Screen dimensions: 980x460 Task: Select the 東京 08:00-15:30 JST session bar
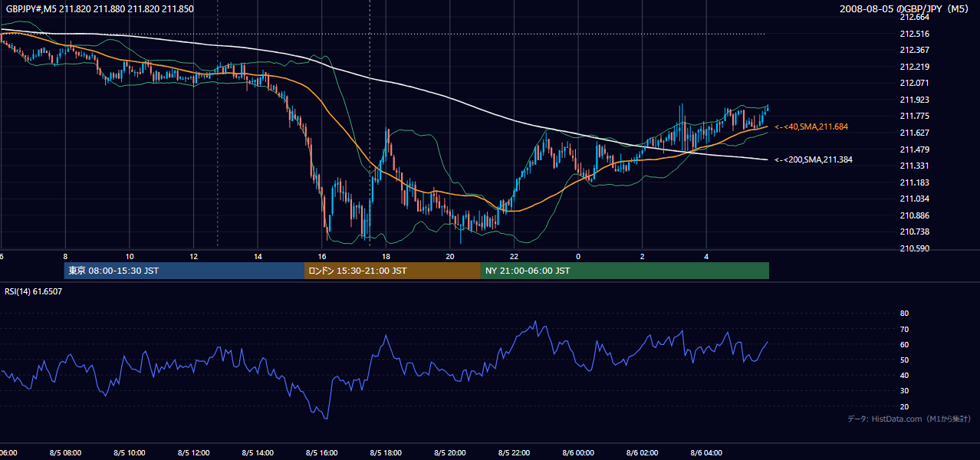click(184, 271)
